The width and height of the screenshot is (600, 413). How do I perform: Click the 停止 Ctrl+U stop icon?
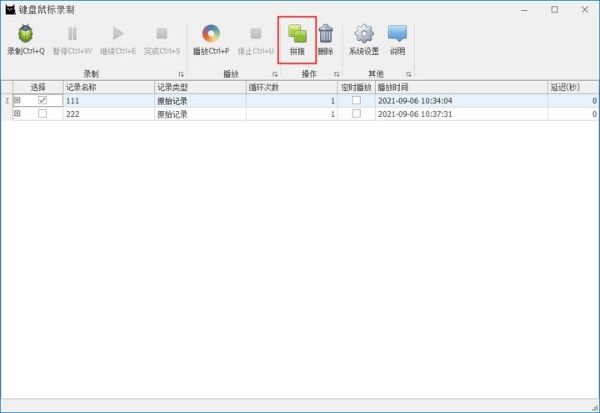[x=256, y=34]
